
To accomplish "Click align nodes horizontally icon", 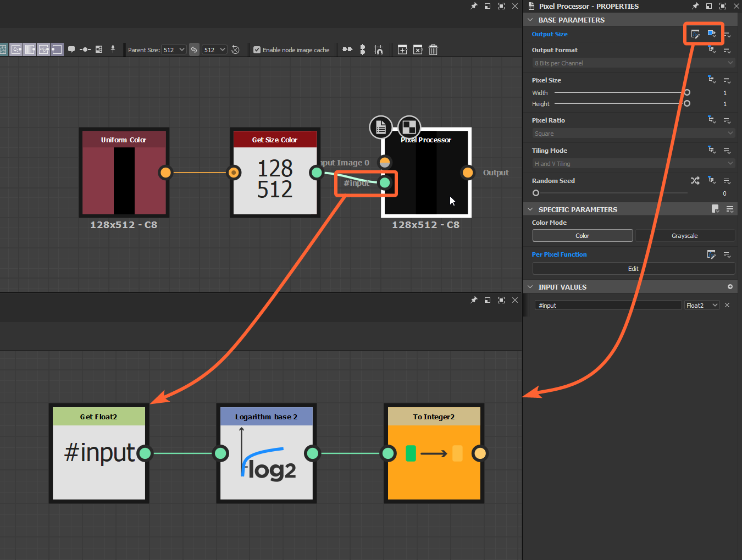I will pyautogui.click(x=347, y=49).
